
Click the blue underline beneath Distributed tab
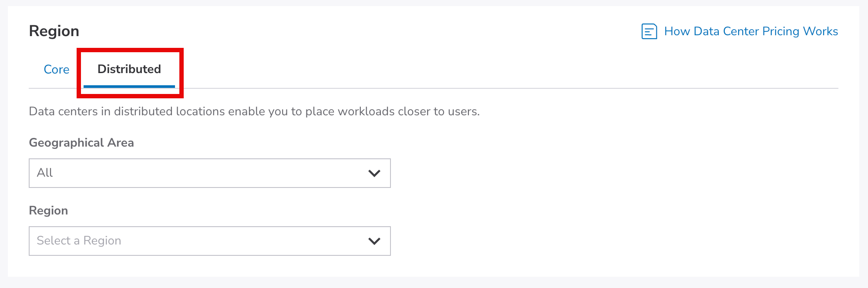pos(129,87)
